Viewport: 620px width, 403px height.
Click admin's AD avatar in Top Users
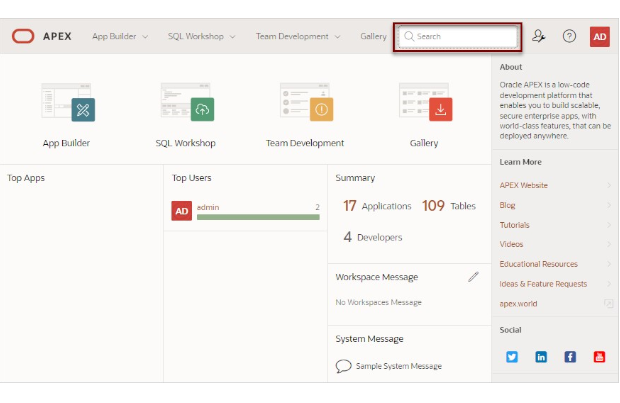pyautogui.click(x=181, y=211)
